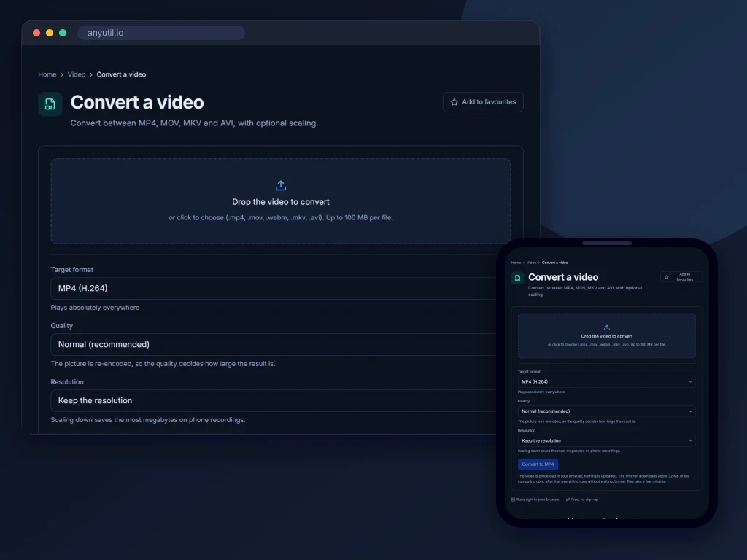
Task: Click the upload arrow icon in desktop drop zone
Action: (x=281, y=185)
